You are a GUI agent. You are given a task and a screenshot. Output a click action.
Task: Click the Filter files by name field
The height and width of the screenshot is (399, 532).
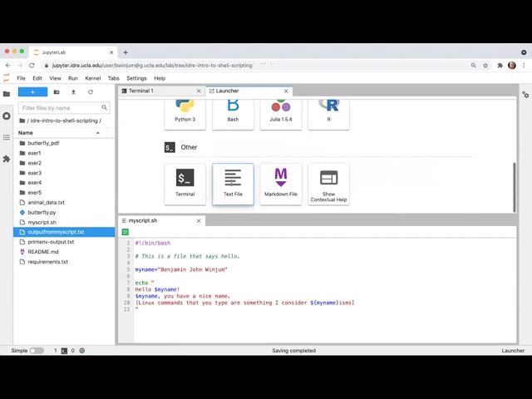click(x=60, y=108)
